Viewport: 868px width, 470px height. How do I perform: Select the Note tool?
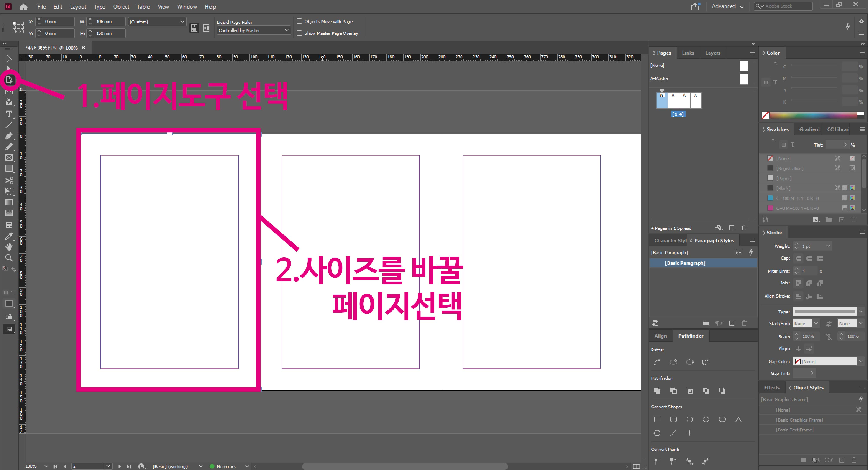[x=9, y=225]
